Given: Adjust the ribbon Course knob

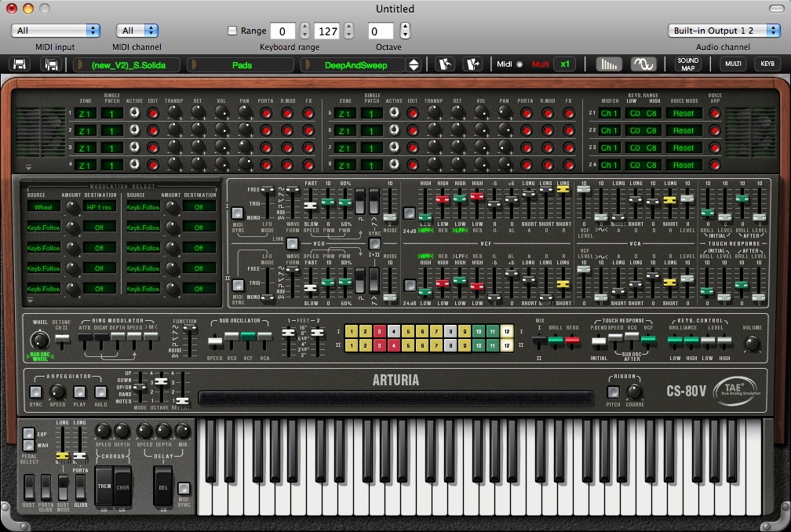Looking at the screenshot, I should (x=634, y=392).
